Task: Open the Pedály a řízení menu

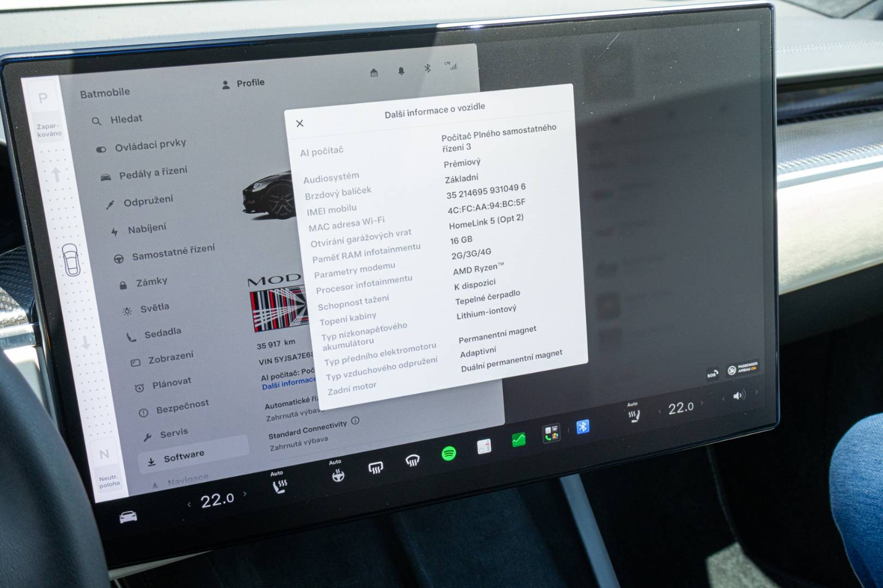Action: coord(144,174)
